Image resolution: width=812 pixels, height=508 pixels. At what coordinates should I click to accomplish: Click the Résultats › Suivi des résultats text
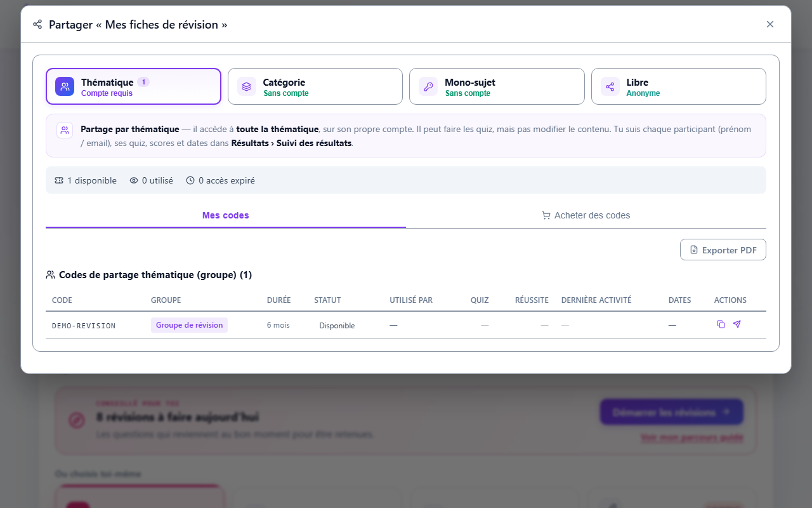click(291, 143)
